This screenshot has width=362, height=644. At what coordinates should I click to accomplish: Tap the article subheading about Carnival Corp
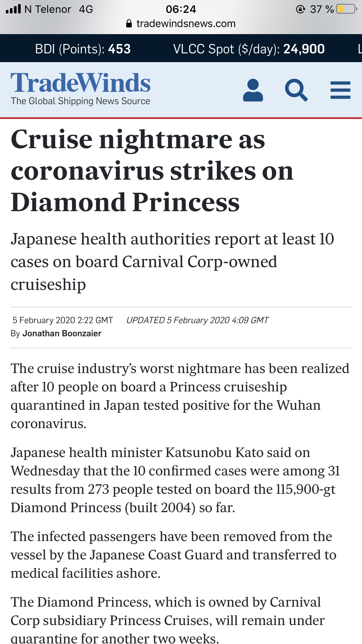point(172,262)
